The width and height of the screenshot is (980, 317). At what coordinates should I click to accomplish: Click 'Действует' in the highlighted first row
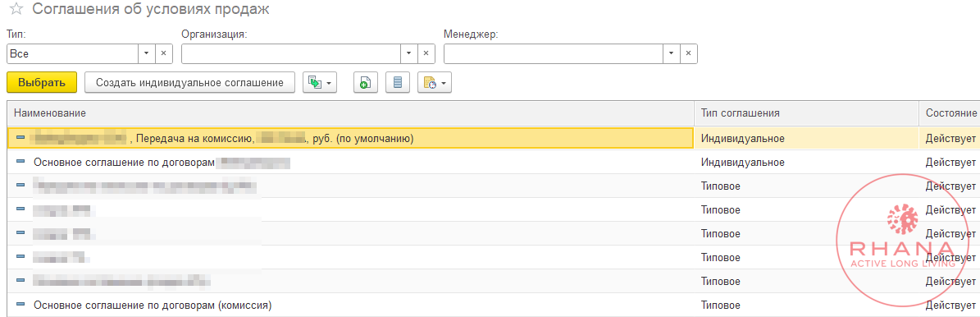pyautogui.click(x=950, y=138)
